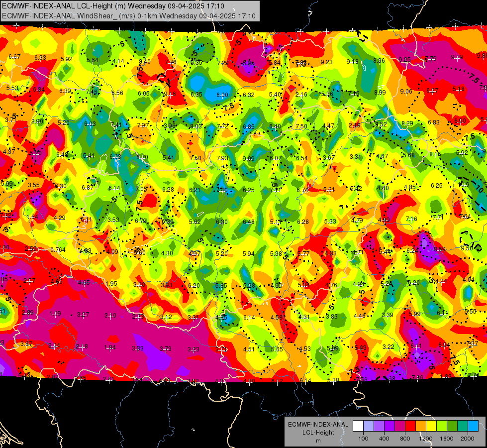Click the wind shear value 4.51
Viewport: 487px width, 448px height.
point(249,349)
